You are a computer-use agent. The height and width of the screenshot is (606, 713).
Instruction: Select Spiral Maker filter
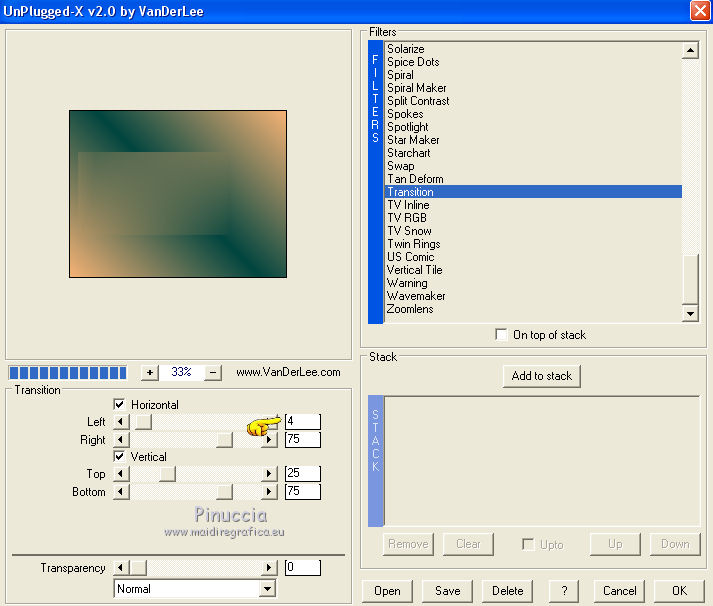[417, 88]
